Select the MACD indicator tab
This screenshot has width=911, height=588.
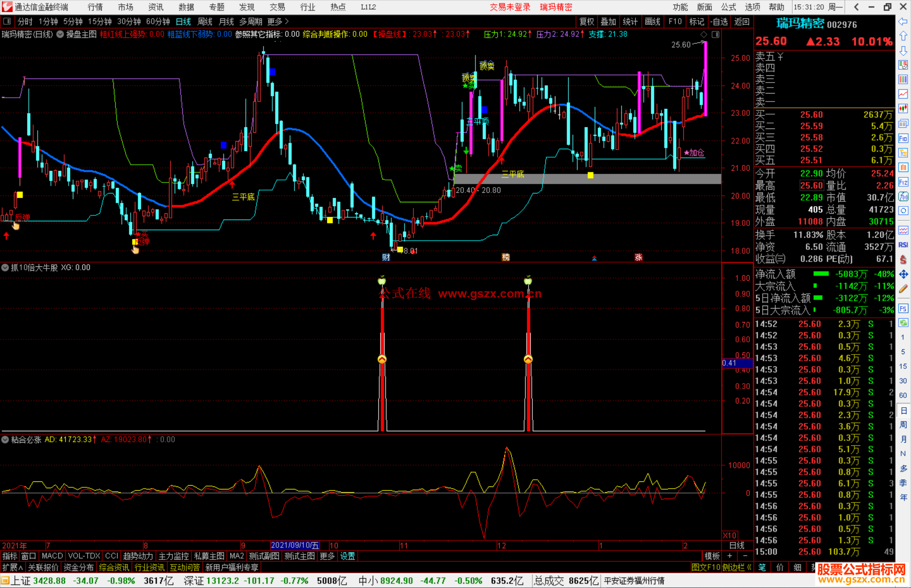tap(52, 556)
